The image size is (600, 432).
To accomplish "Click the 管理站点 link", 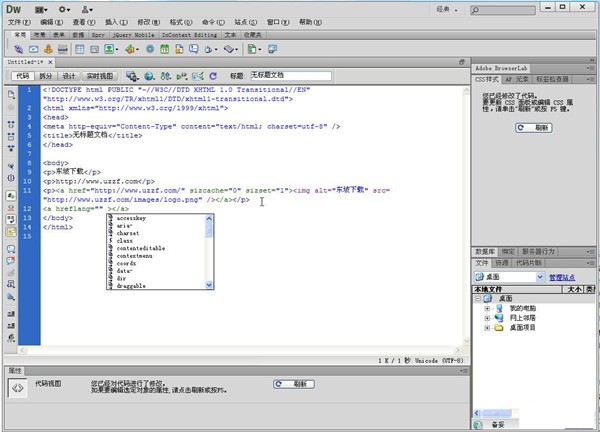I will (x=562, y=277).
